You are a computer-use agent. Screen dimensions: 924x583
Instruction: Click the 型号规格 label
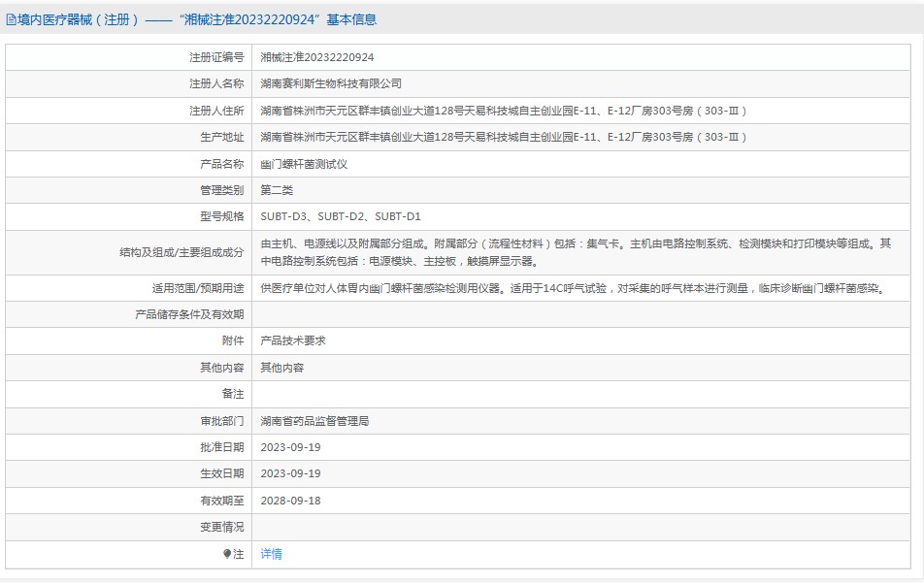[x=221, y=216]
